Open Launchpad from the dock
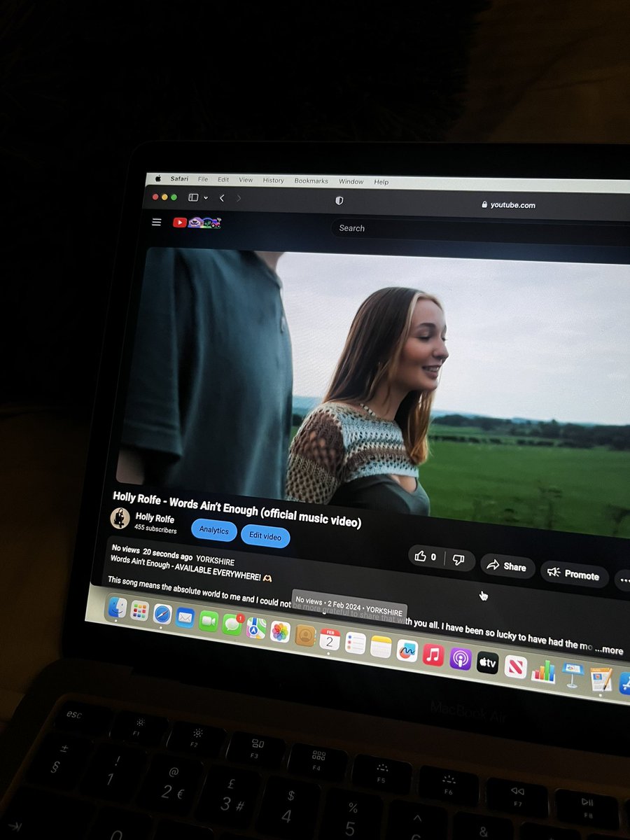 140,611
